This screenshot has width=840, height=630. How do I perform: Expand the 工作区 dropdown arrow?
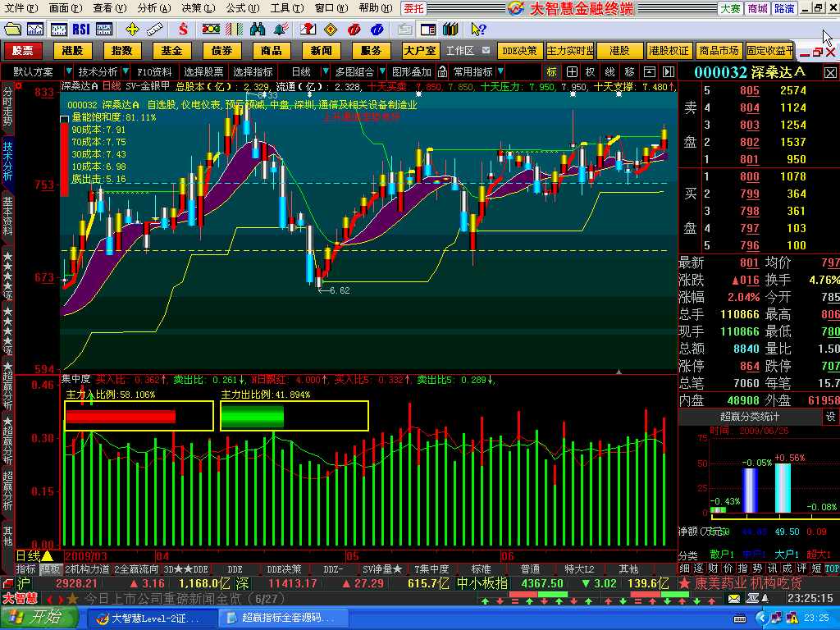486,50
